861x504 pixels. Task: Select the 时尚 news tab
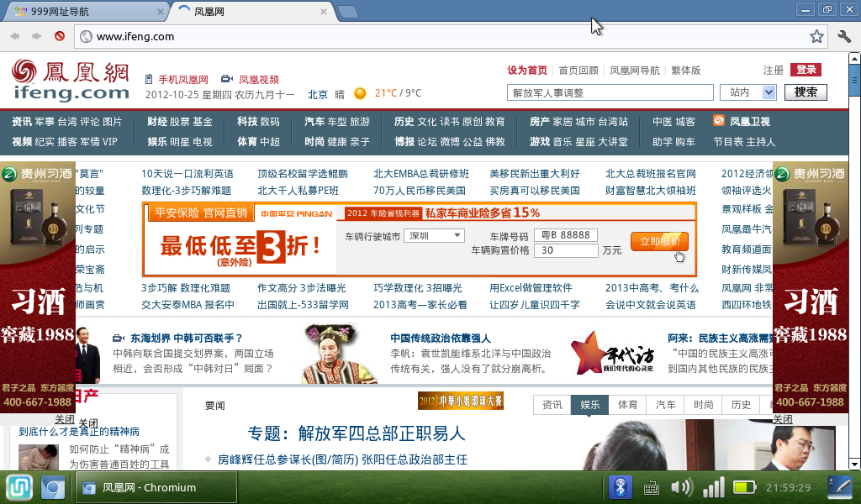click(x=704, y=405)
